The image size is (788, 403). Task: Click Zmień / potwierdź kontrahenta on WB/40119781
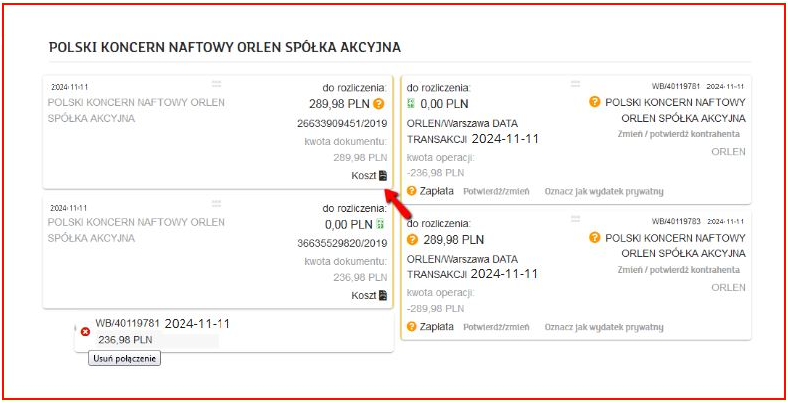678,134
